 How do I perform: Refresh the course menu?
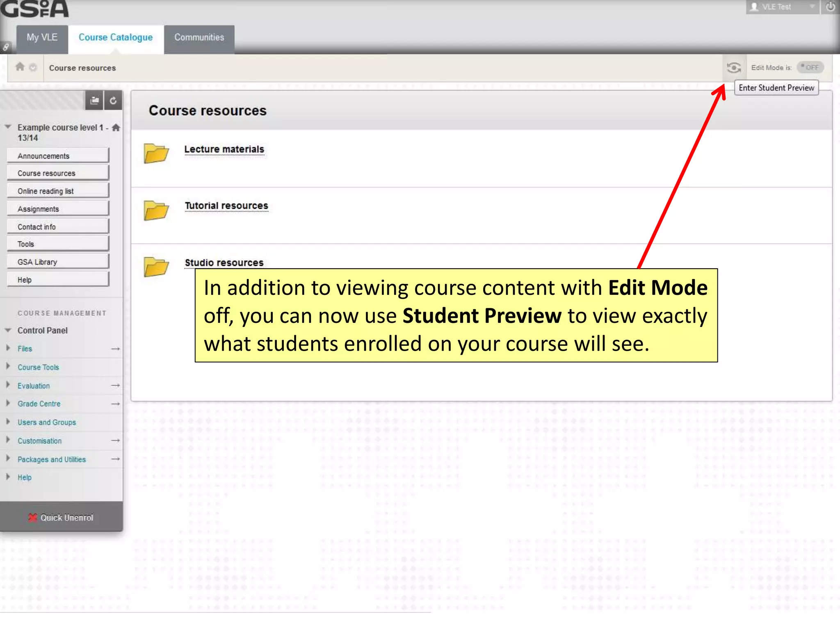click(x=113, y=100)
